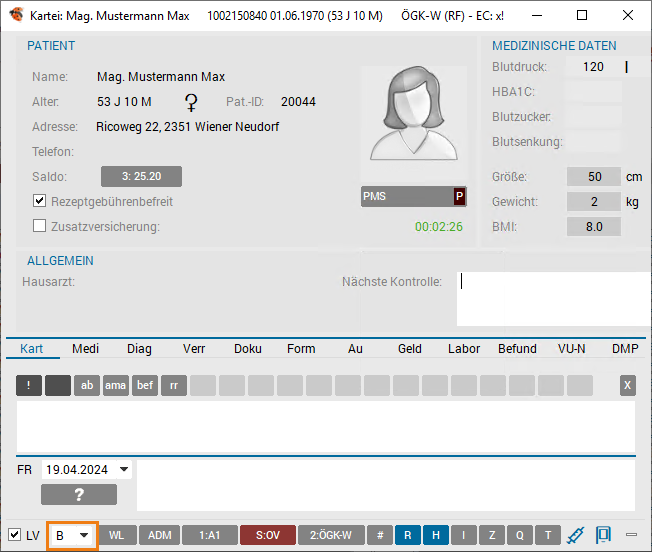The width and height of the screenshot is (652, 552).
Task: Click the 'rr' quick text button
Action: (x=174, y=385)
